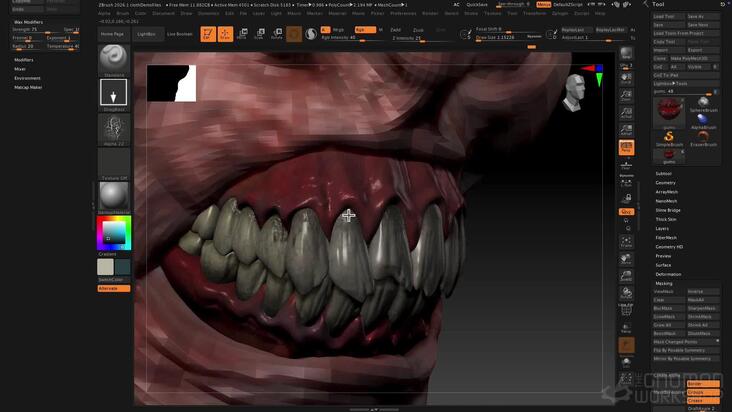Toggle the Rgb channel button
The image size is (732, 412).
pos(365,30)
